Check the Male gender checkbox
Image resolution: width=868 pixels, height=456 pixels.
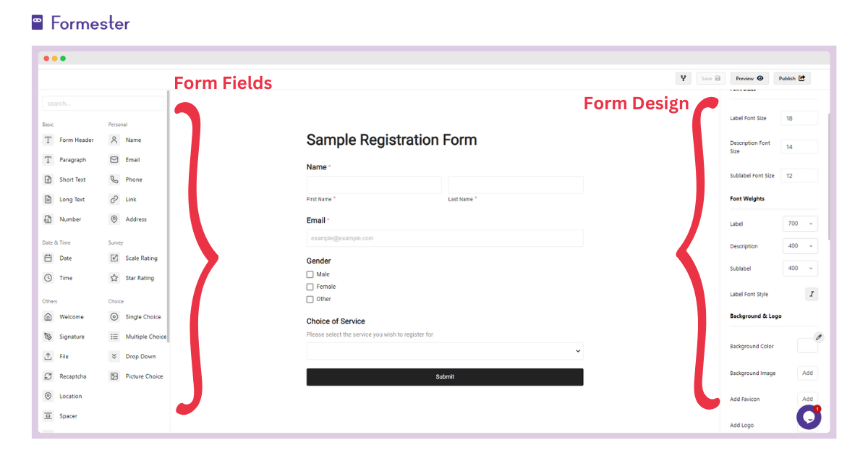(x=310, y=274)
